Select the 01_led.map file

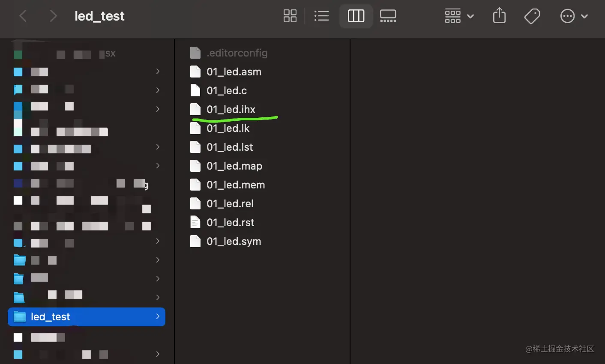(x=234, y=166)
